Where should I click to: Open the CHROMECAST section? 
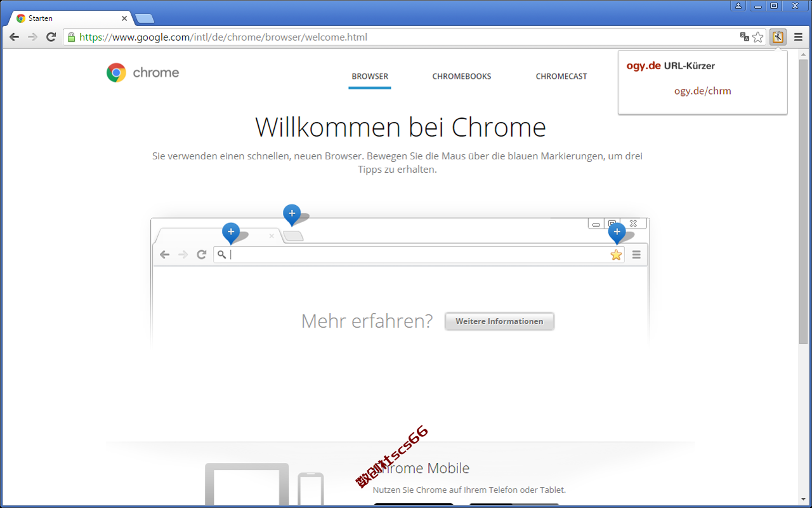click(561, 76)
